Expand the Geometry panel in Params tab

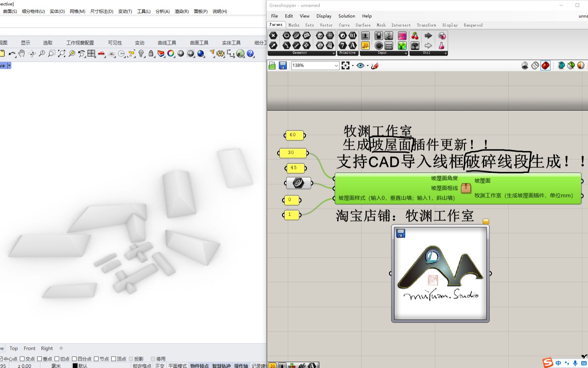click(333, 53)
